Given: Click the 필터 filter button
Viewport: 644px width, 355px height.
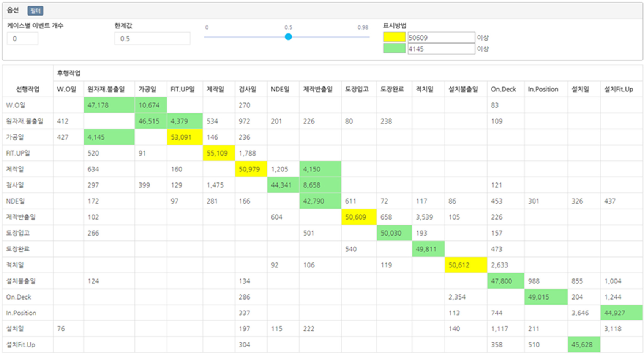Looking at the screenshot, I should click(x=35, y=11).
